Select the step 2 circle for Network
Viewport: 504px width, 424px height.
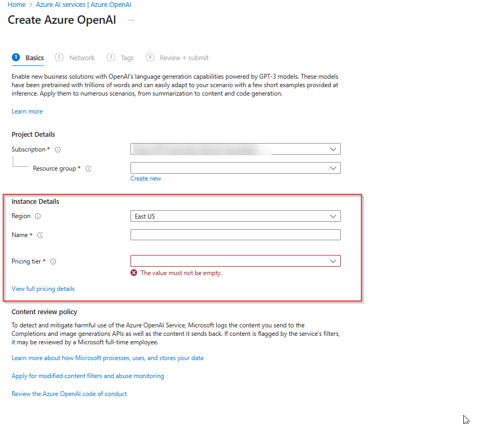(59, 57)
